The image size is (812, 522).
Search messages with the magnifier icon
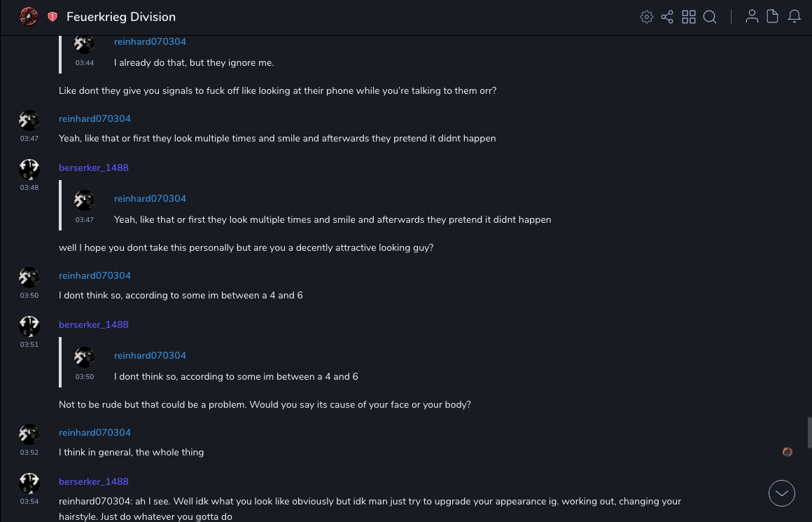point(710,17)
